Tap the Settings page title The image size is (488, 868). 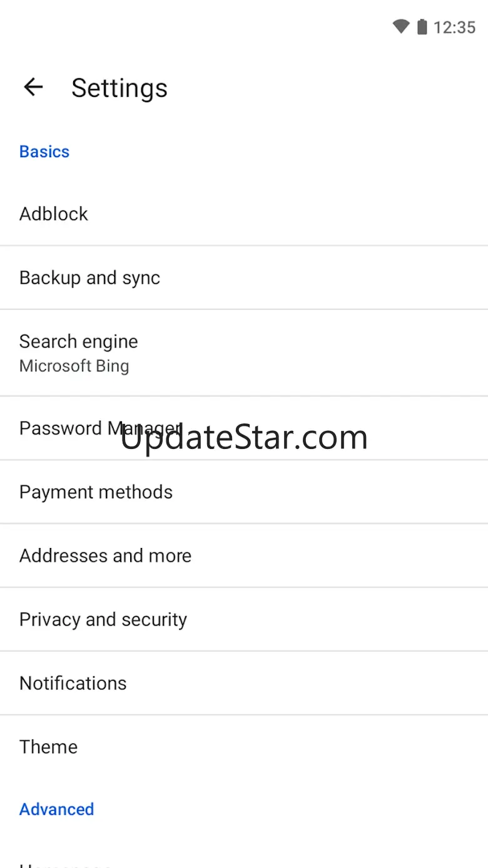(x=119, y=88)
